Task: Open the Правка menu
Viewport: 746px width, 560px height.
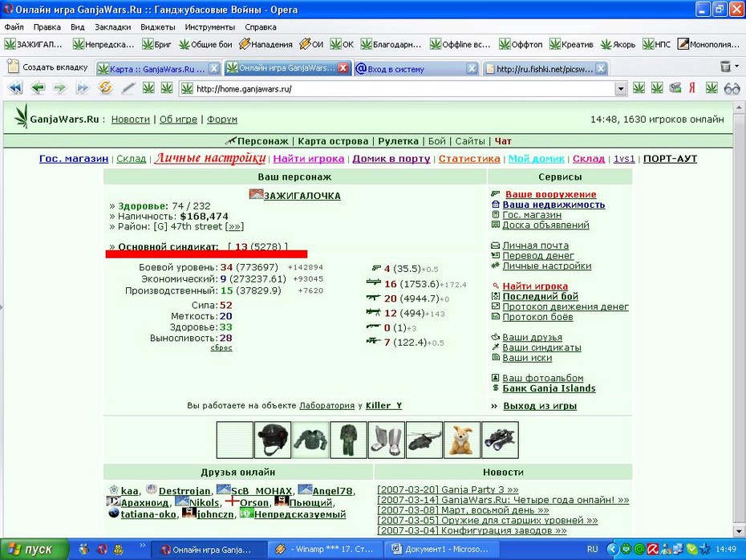Action: pyautogui.click(x=47, y=27)
